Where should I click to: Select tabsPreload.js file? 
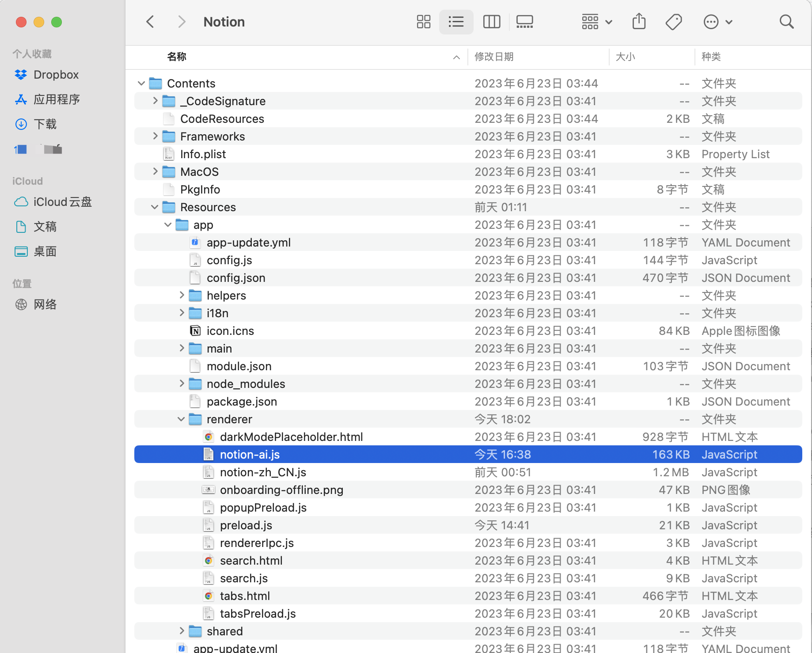(258, 614)
